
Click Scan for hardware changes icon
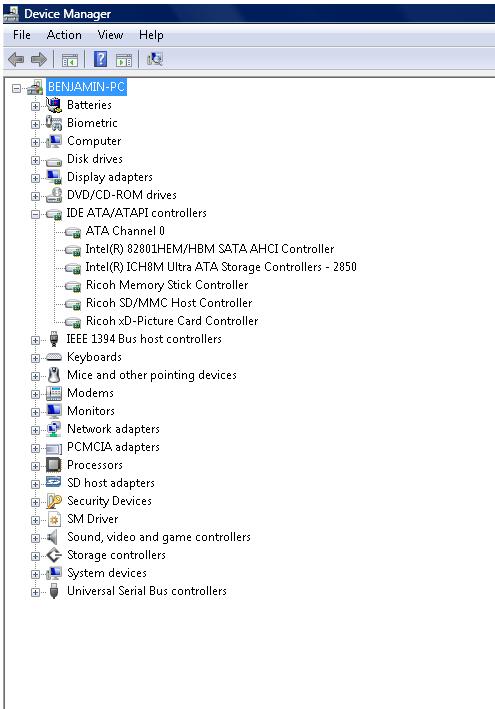click(x=155, y=59)
